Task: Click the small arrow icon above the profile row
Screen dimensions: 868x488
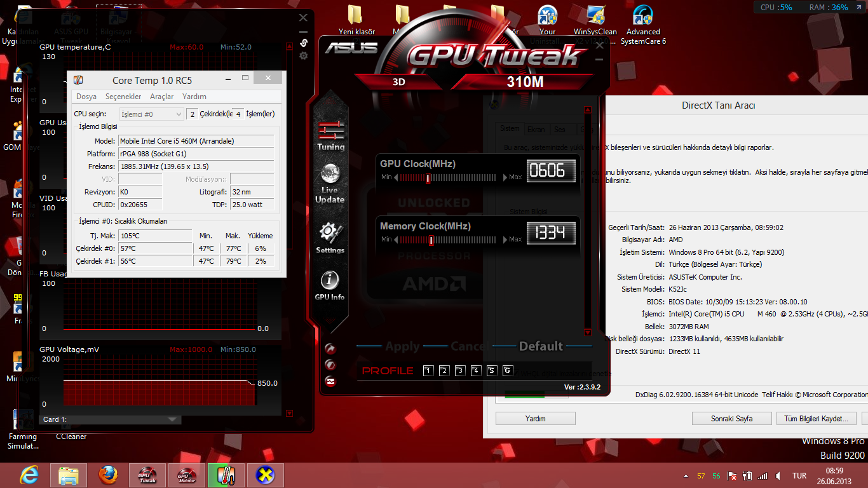Action: click(x=330, y=348)
